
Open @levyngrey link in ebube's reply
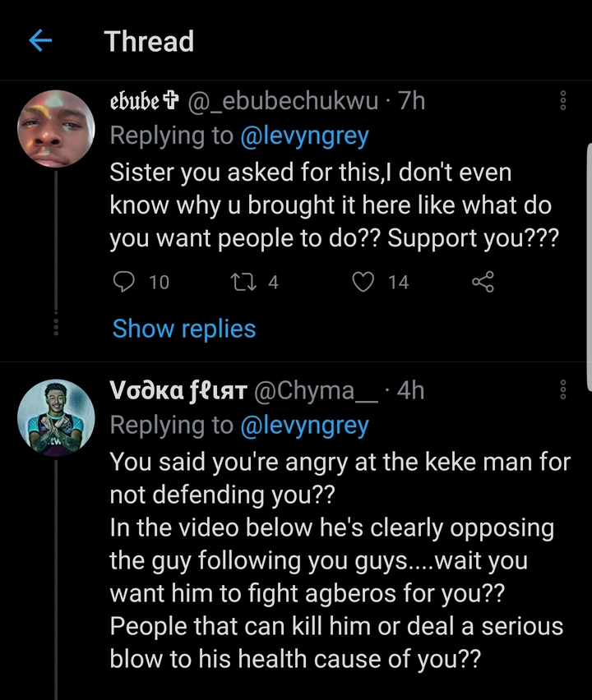pyautogui.click(x=304, y=136)
